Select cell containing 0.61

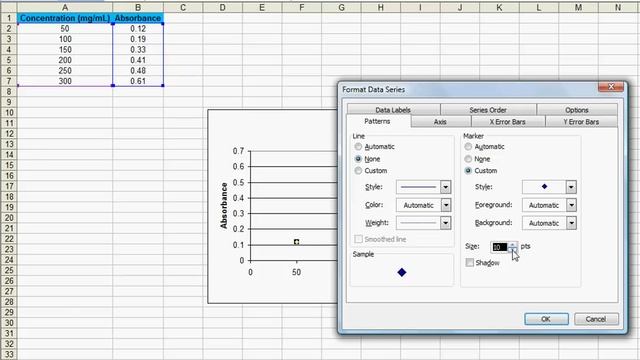pyautogui.click(x=138, y=81)
